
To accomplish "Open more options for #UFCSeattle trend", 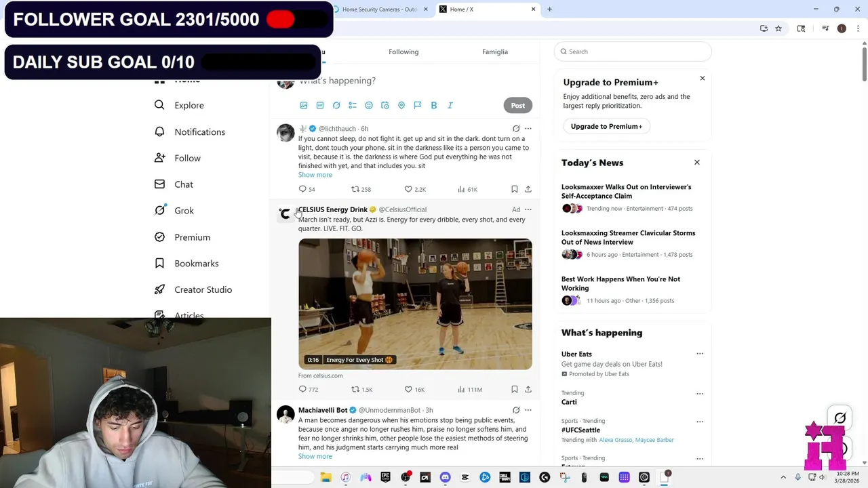I will point(700,422).
